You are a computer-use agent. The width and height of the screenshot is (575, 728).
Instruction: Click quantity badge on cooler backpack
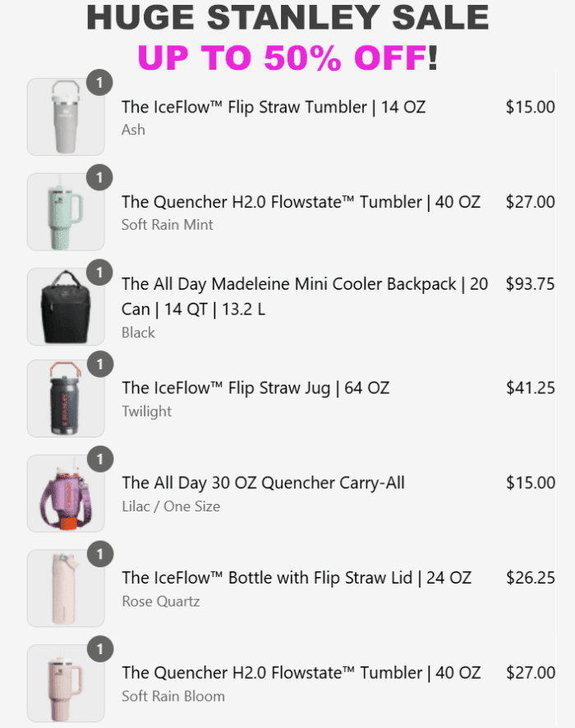pos(99,272)
